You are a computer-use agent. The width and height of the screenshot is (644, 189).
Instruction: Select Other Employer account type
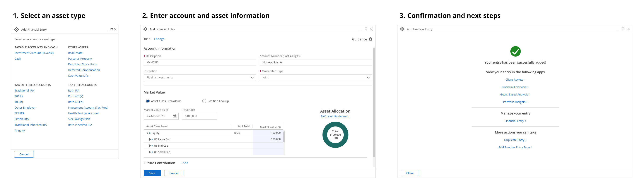coord(25,108)
